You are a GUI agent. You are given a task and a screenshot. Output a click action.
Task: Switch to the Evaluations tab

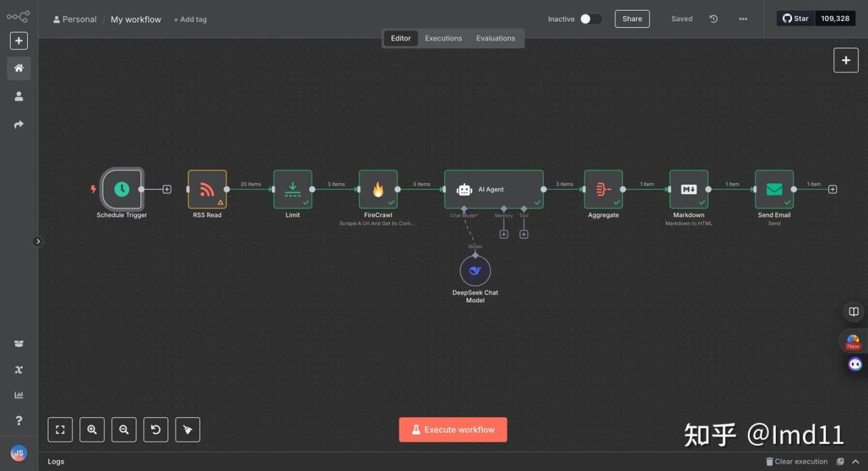point(495,39)
